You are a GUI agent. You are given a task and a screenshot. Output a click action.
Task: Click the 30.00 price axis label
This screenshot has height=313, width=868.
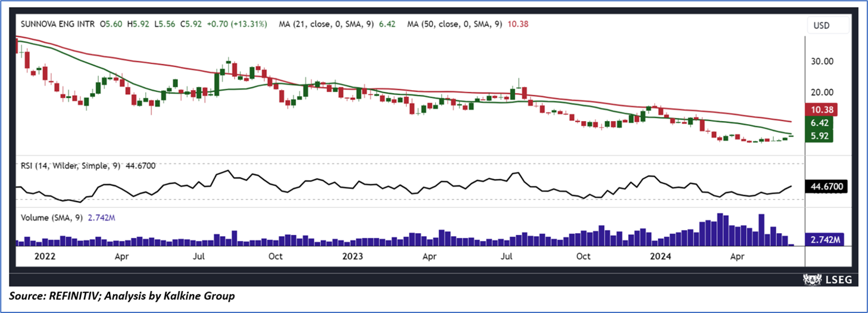[x=821, y=61]
